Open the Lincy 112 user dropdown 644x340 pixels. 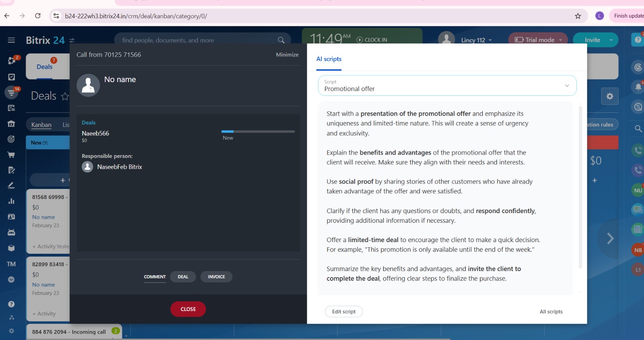click(x=476, y=40)
